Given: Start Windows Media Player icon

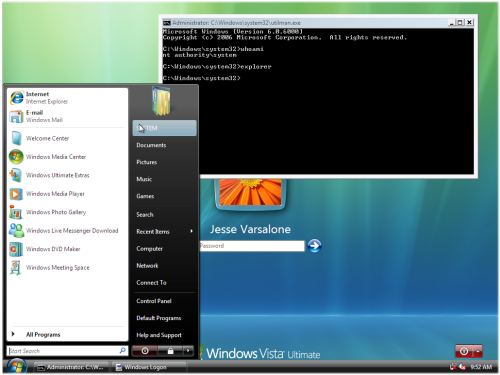Looking at the screenshot, I should [16, 194].
